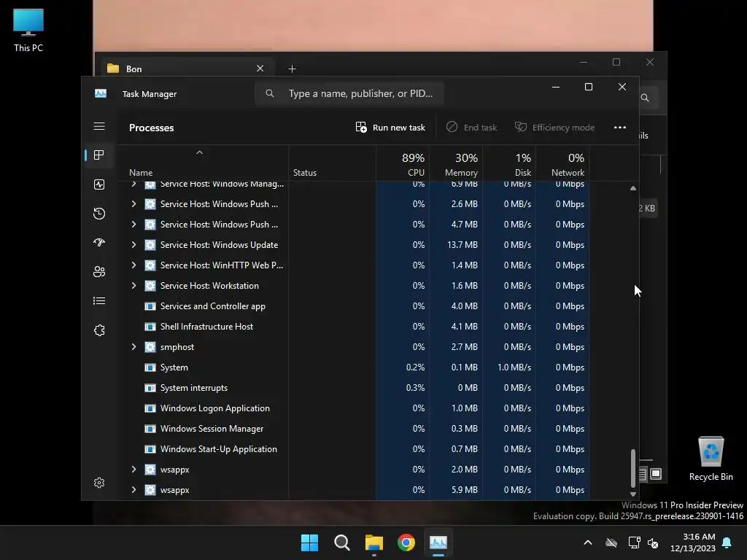This screenshot has width=747, height=560.
Task: Open the clock showing 3:16 AM
Action: click(x=693, y=542)
